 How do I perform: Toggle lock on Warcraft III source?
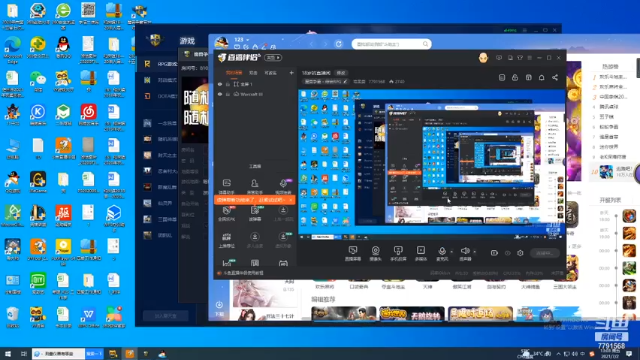point(228,94)
